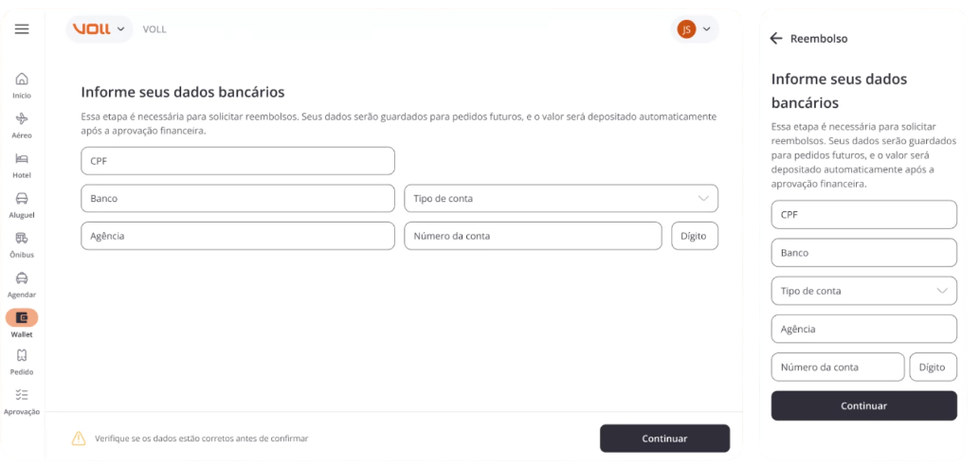980x466 pixels.
Task: Focus the CPF field on desktop form
Action: (x=238, y=161)
